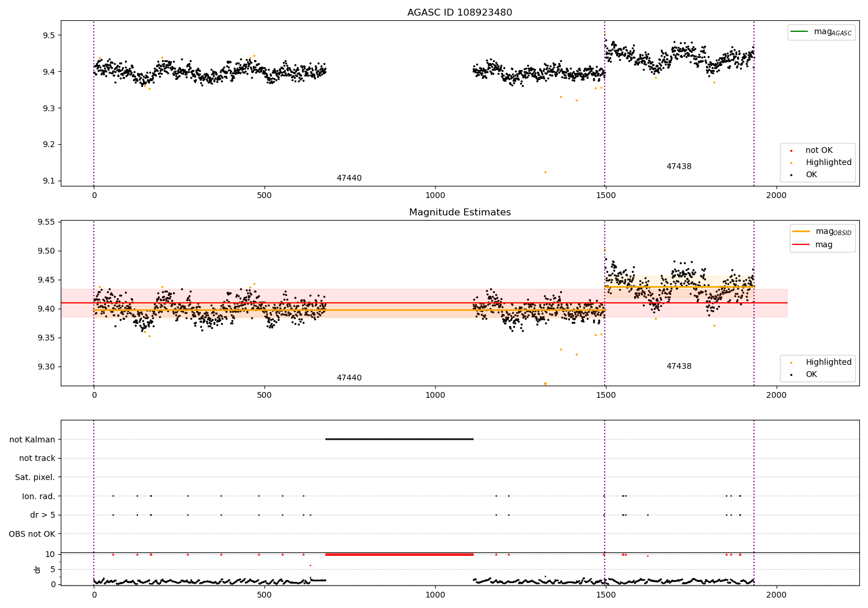Click the dr-axis tick label 10
The image size is (868, 608).
click(50, 555)
